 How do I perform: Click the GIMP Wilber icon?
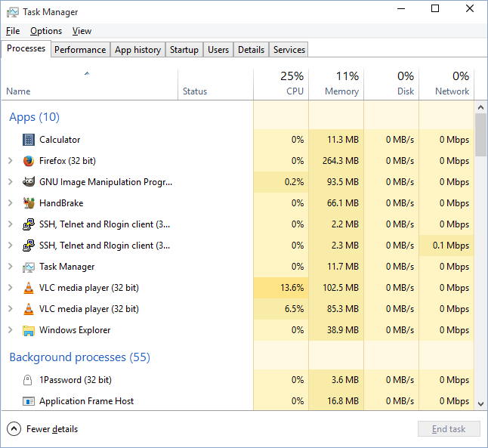[29, 182]
